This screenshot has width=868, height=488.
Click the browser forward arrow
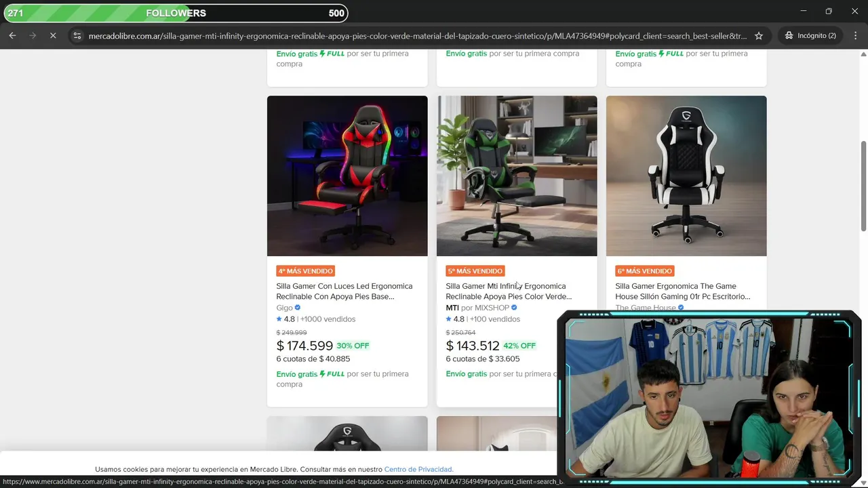pos(33,35)
